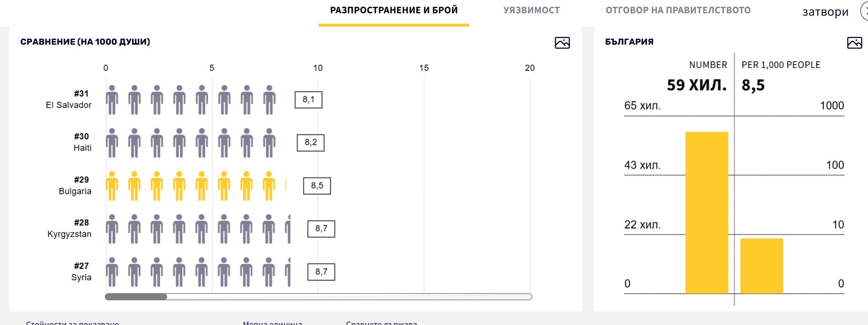Click the 8,5 value label for Bulgaria
Viewport: 868px width, 325px height.
pyautogui.click(x=317, y=186)
